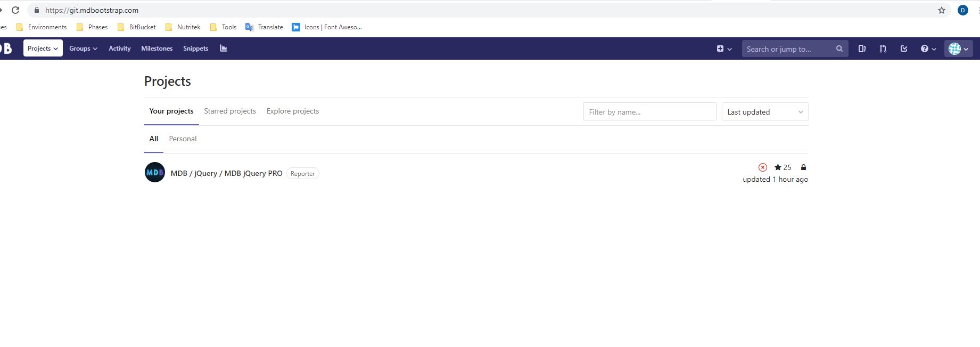Expand the help question mark menu
The image size is (980, 347).
click(x=928, y=49)
